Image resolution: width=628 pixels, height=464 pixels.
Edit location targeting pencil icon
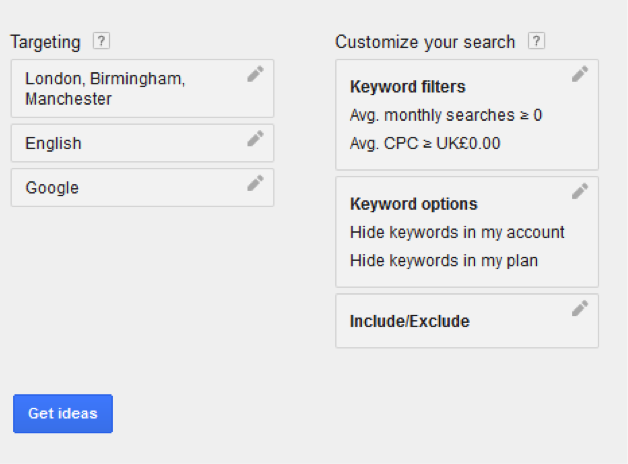[255, 74]
